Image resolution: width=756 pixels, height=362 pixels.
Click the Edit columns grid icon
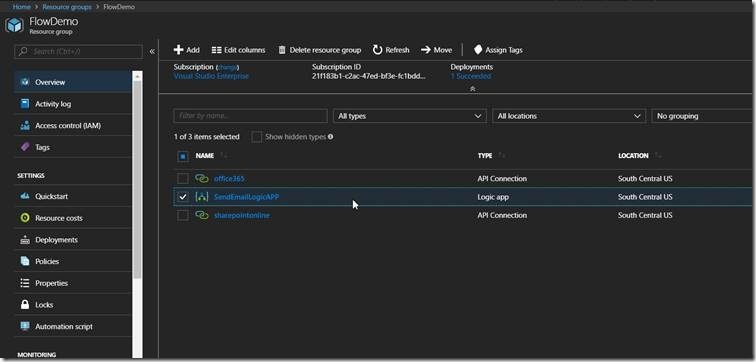(216, 50)
